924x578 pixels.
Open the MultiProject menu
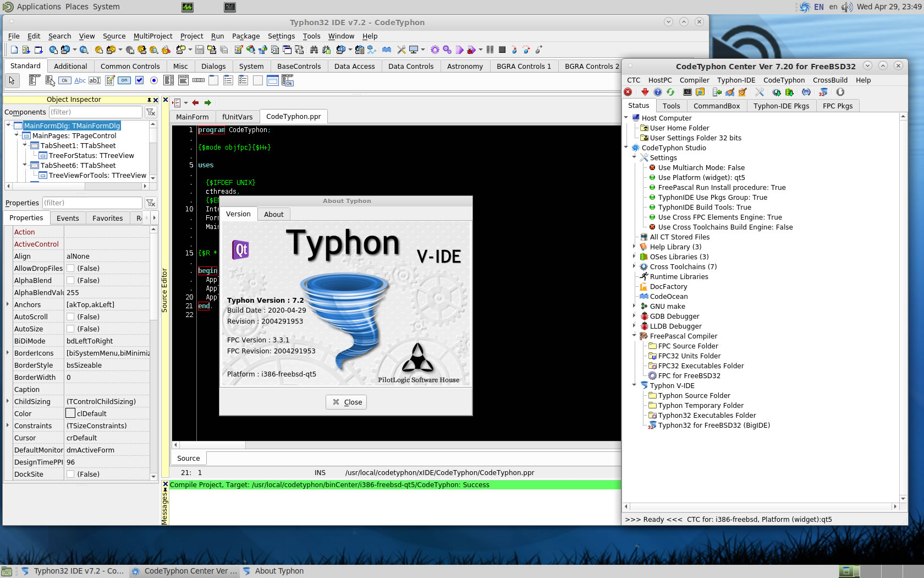tap(153, 36)
